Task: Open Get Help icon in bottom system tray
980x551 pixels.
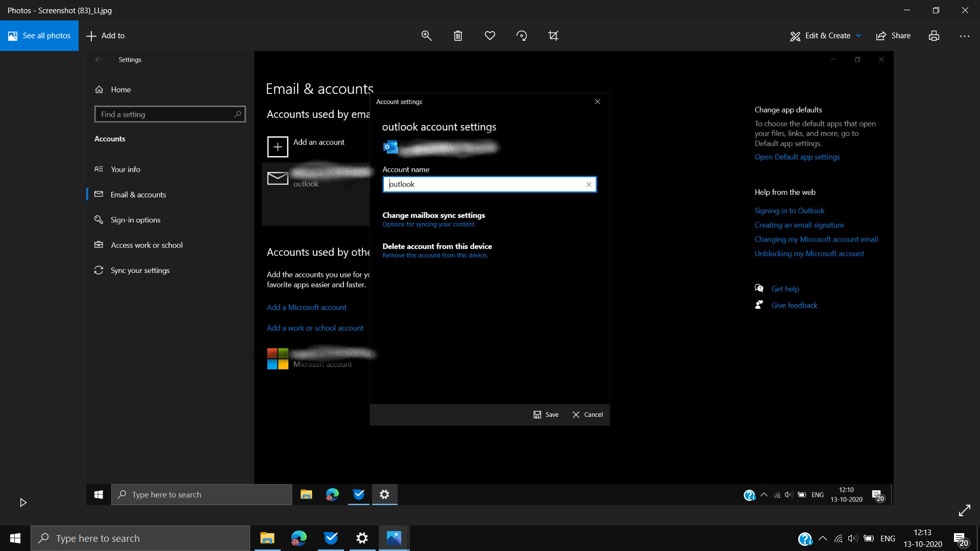Action: pos(805,539)
